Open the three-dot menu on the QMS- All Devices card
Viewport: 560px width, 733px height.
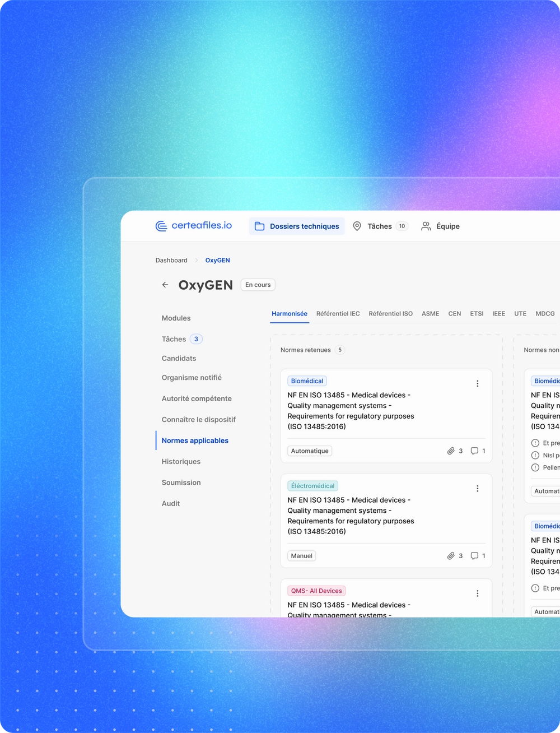tap(477, 593)
